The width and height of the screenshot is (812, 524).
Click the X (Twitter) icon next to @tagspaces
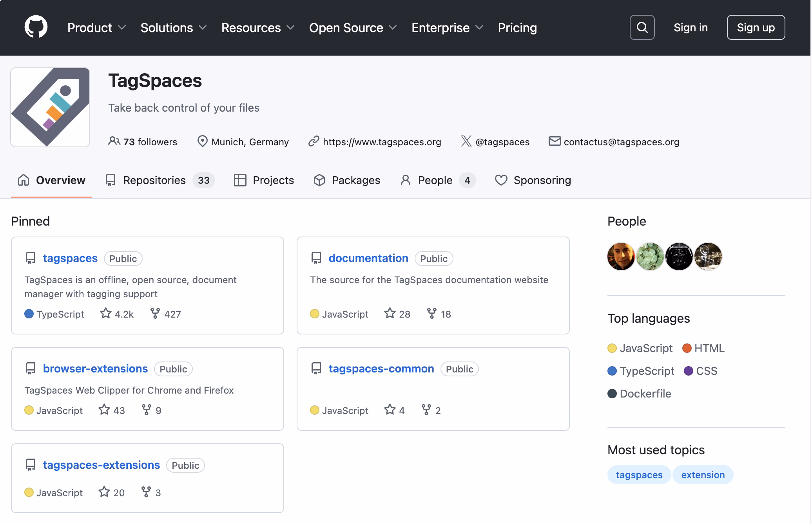click(466, 142)
